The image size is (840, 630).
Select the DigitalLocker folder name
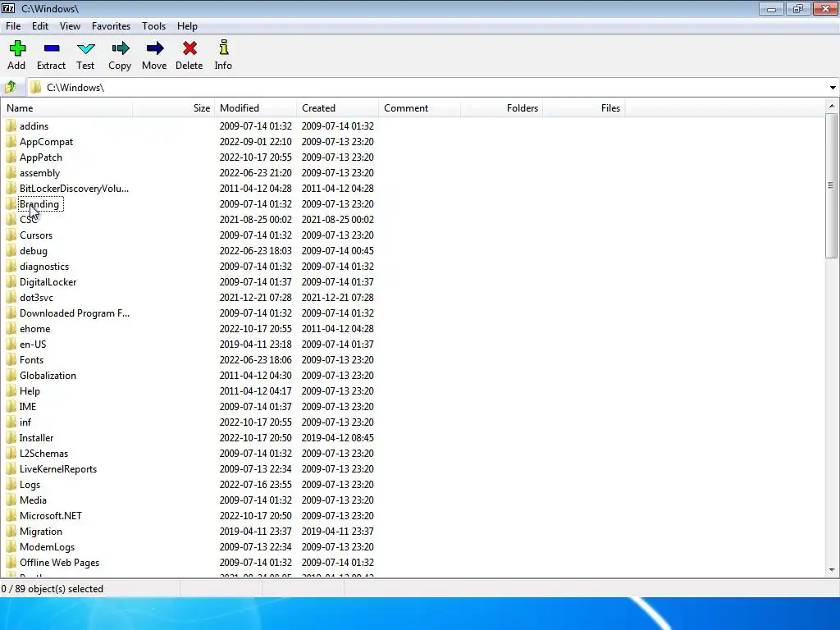48,282
